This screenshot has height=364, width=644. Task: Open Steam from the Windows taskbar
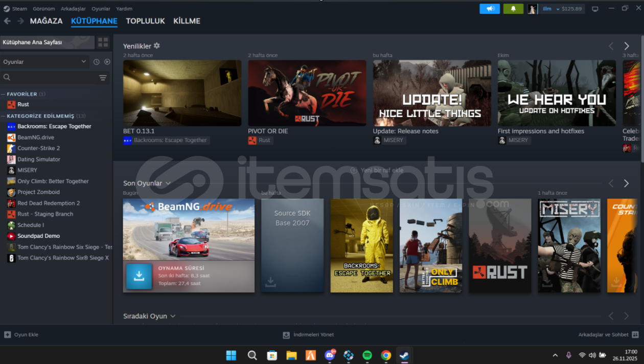point(404,355)
